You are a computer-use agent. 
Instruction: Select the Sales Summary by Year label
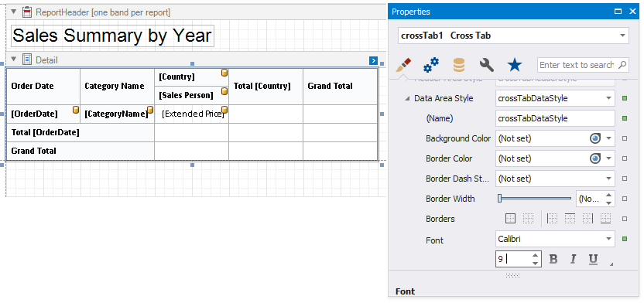[x=112, y=36]
